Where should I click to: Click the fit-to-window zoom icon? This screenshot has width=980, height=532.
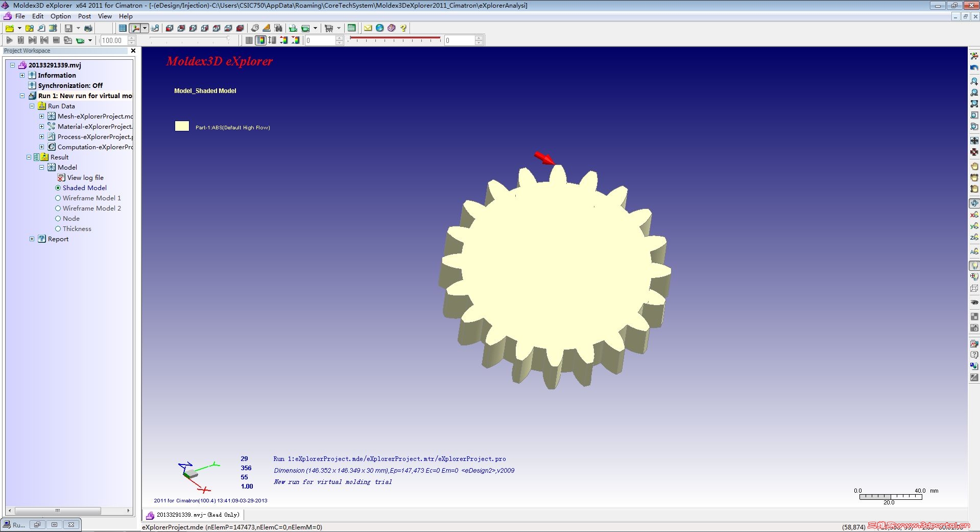(x=974, y=104)
